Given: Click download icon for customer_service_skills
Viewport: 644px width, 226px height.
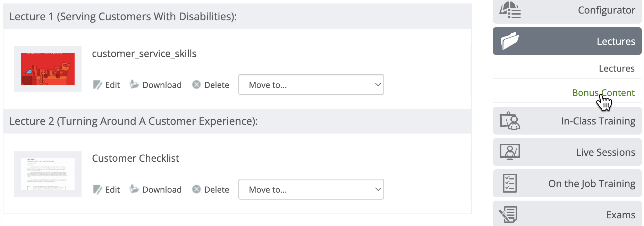Looking at the screenshot, I should tap(134, 84).
